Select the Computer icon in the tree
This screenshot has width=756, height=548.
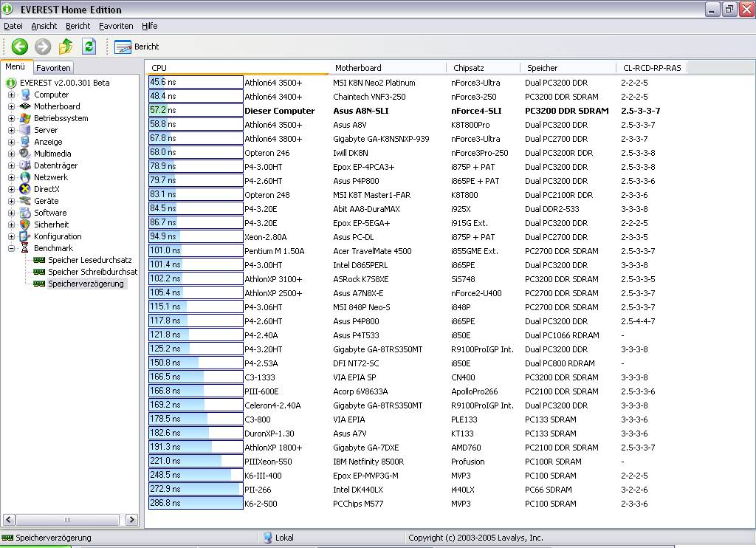click(x=25, y=95)
